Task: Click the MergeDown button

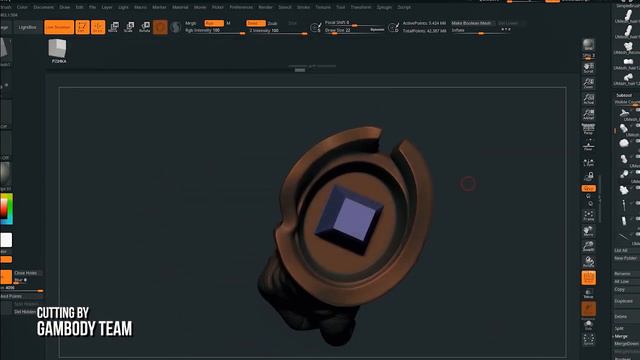Action: (x=627, y=344)
